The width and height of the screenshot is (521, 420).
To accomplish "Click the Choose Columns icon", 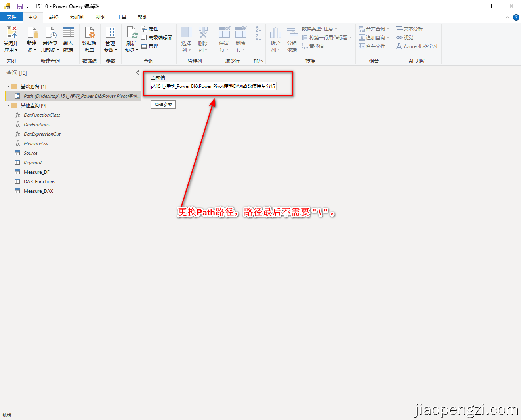I will pyautogui.click(x=186, y=32).
